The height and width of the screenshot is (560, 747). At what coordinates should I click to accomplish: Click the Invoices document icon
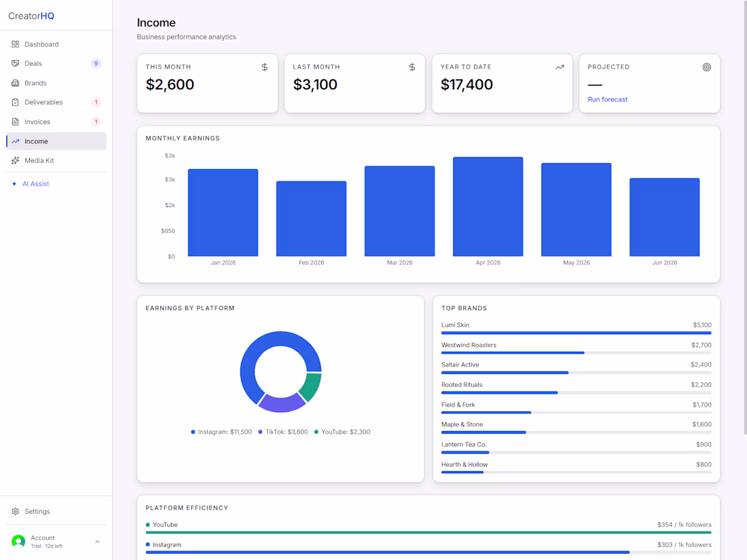15,122
